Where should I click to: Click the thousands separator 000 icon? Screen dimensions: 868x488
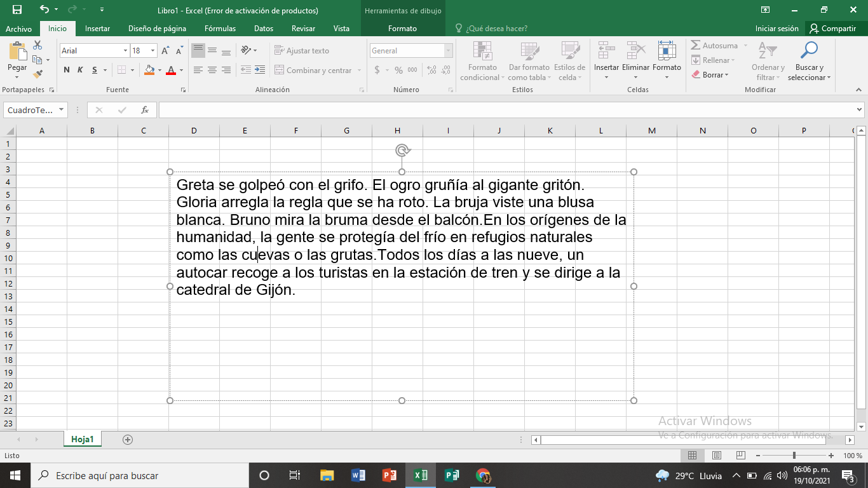(412, 70)
